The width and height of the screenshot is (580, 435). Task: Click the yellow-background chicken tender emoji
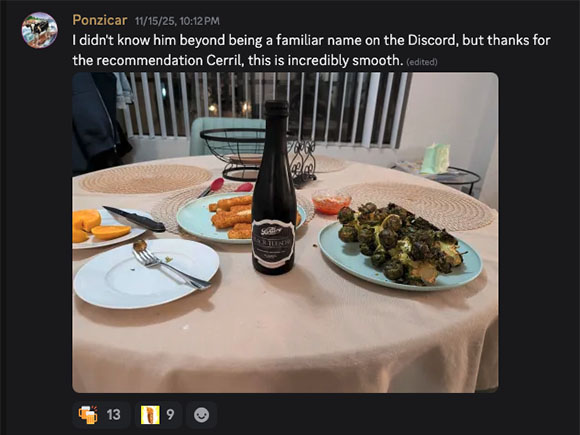(150, 415)
